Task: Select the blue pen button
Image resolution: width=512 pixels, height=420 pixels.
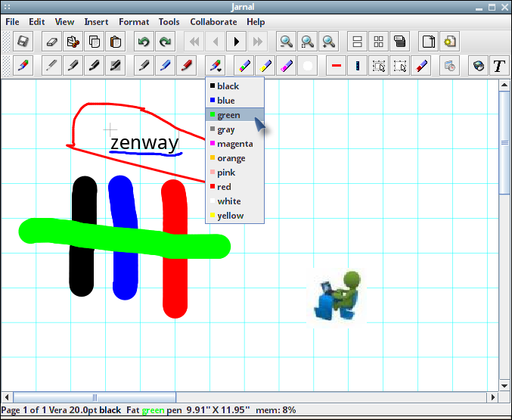Action: tap(165, 66)
